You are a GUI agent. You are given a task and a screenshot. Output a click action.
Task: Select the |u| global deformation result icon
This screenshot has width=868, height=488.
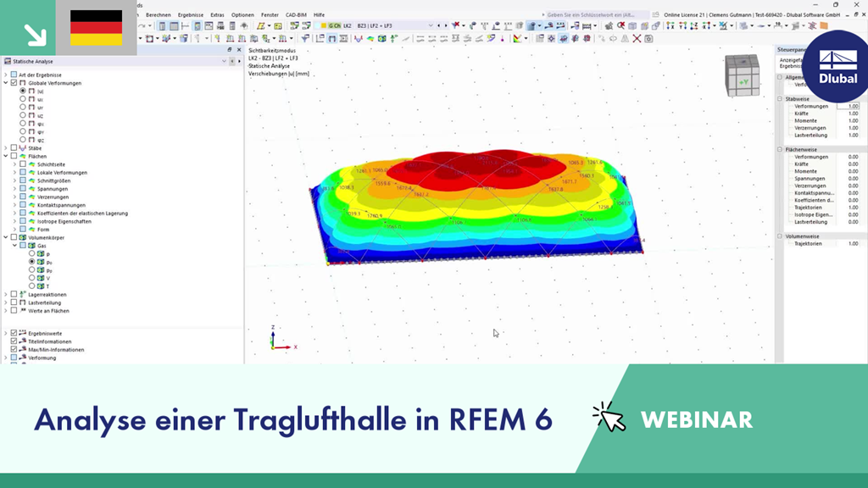tap(21, 91)
